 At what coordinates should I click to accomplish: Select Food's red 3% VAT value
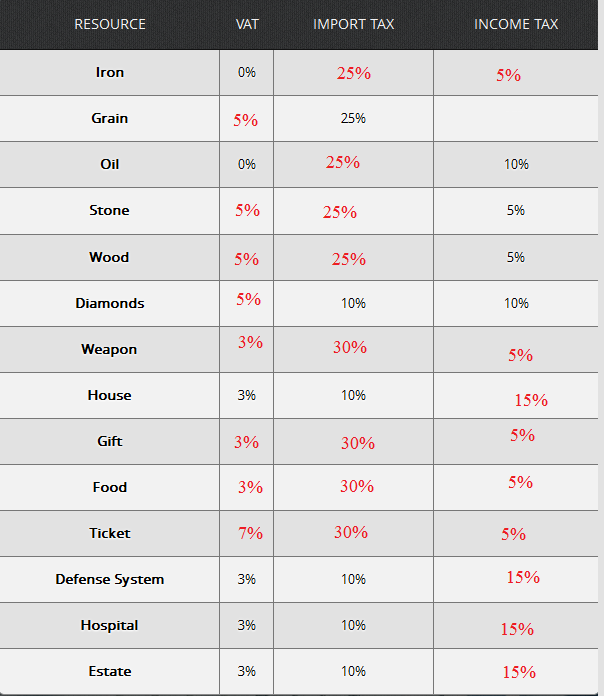(250, 487)
